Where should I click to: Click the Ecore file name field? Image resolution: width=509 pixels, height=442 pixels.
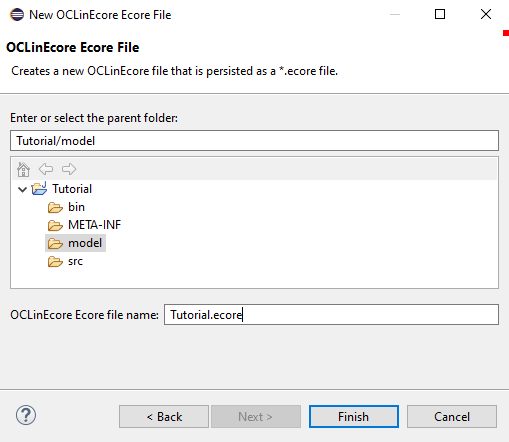coord(331,314)
